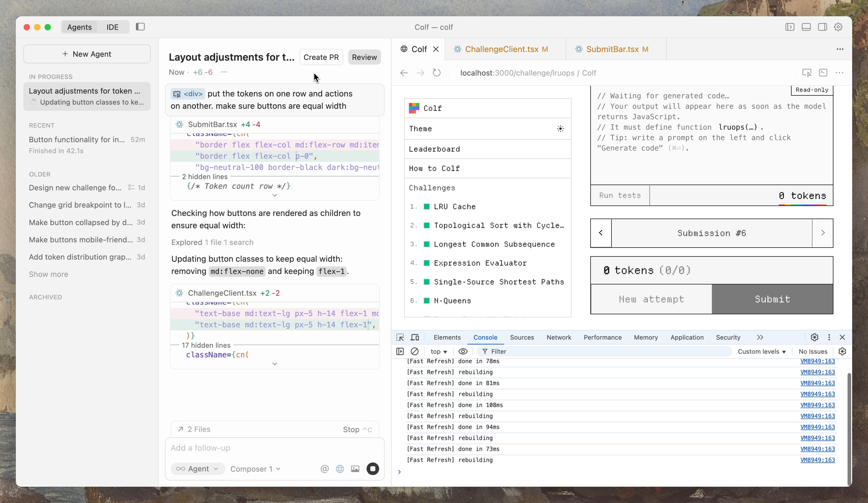
Task: Click the globe web icon in composer
Action: [x=340, y=469]
